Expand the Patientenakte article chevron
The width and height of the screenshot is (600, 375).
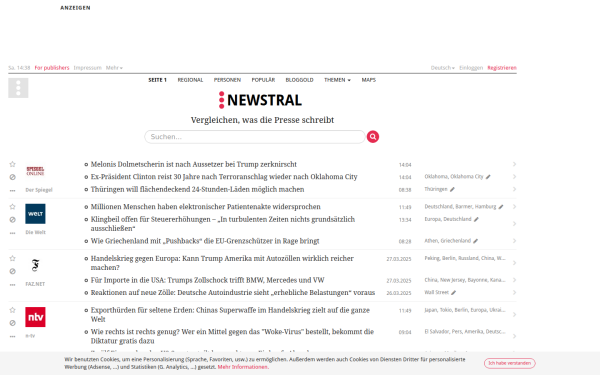click(x=514, y=207)
